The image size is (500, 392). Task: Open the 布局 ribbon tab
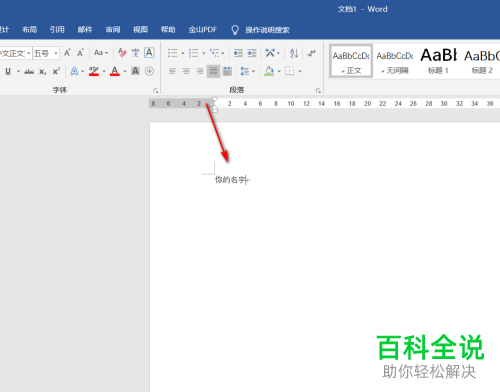[x=29, y=30]
